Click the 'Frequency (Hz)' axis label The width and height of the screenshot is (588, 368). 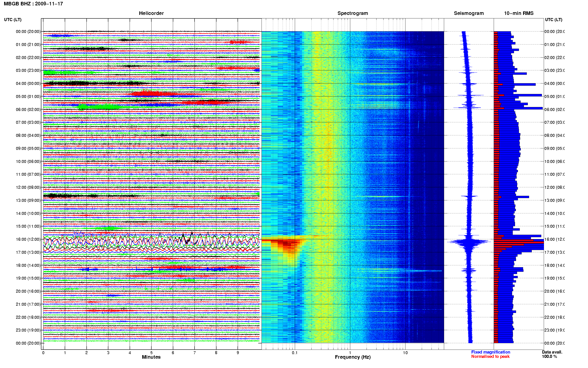tap(353, 357)
